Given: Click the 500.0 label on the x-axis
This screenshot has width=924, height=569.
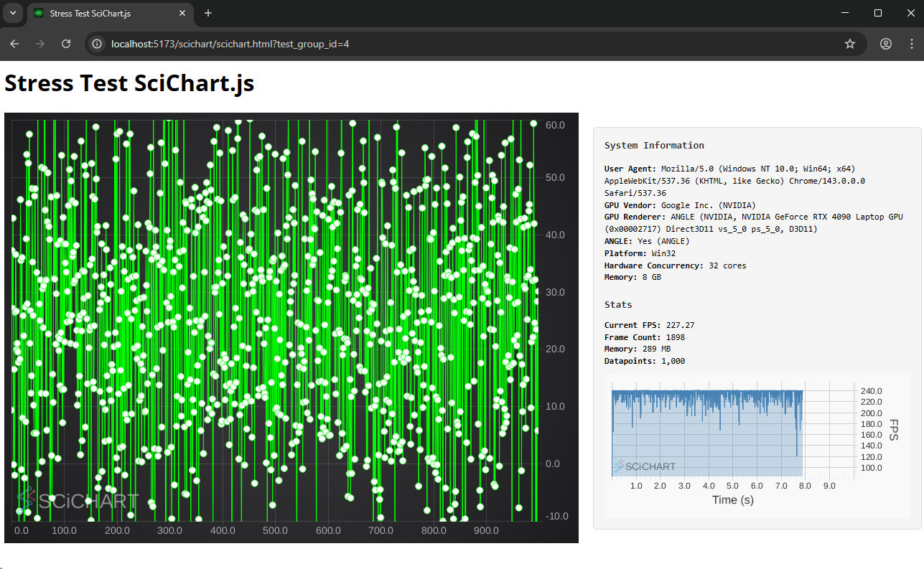Looking at the screenshot, I should pos(275,531).
